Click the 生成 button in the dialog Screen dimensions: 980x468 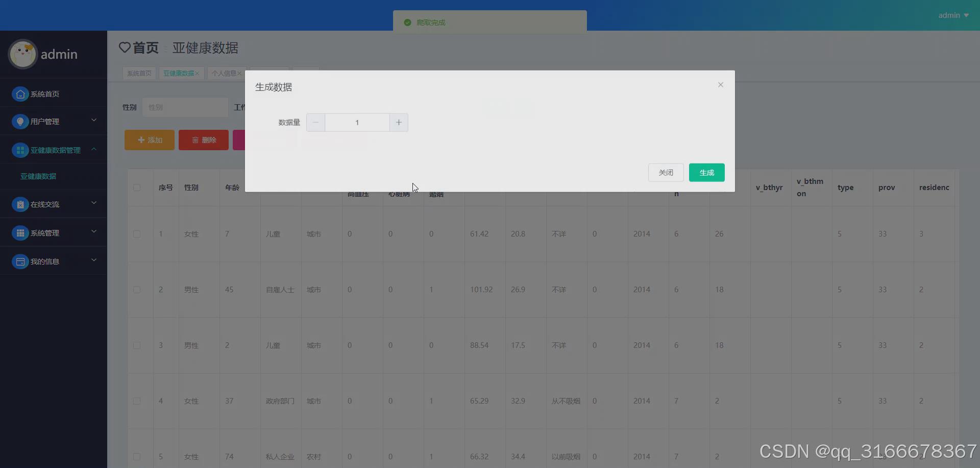pyautogui.click(x=706, y=172)
